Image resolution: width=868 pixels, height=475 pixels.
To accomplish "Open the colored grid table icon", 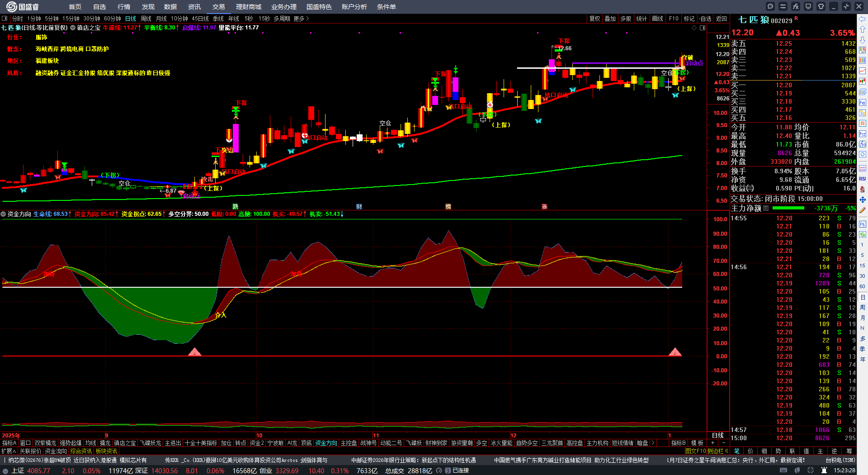I will pos(863,61).
